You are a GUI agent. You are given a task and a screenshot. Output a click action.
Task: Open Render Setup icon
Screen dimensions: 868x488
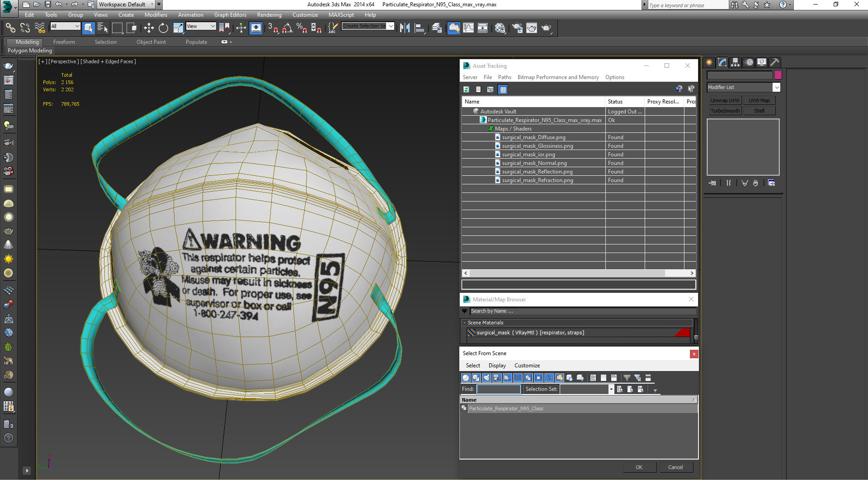point(517,28)
